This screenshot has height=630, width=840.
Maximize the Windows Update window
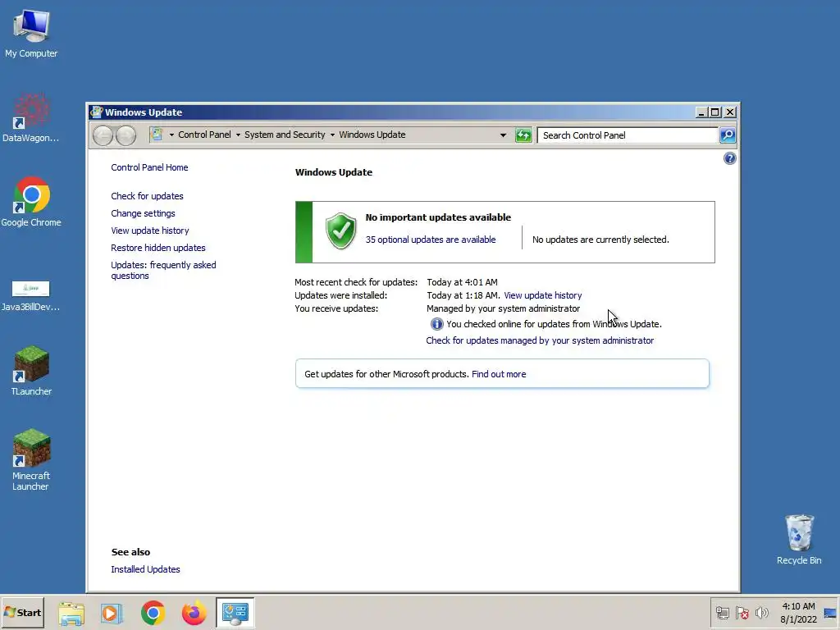pyautogui.click(x=714, y=112)
